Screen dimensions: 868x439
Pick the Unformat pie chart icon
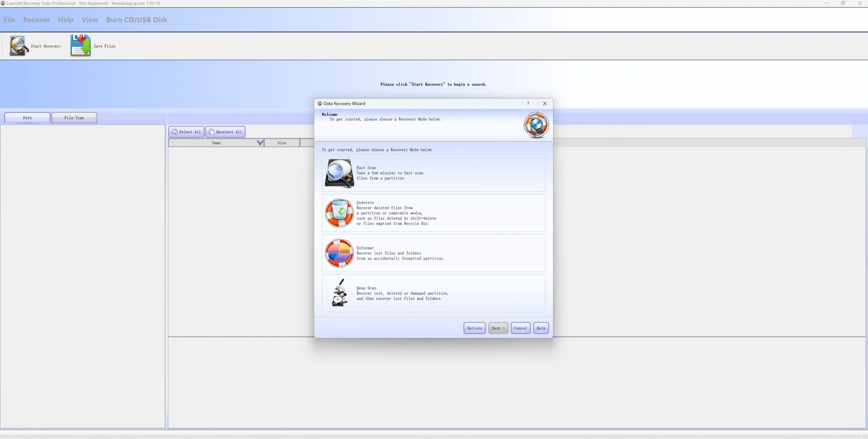pyautogui.click(x=339, y=253)
